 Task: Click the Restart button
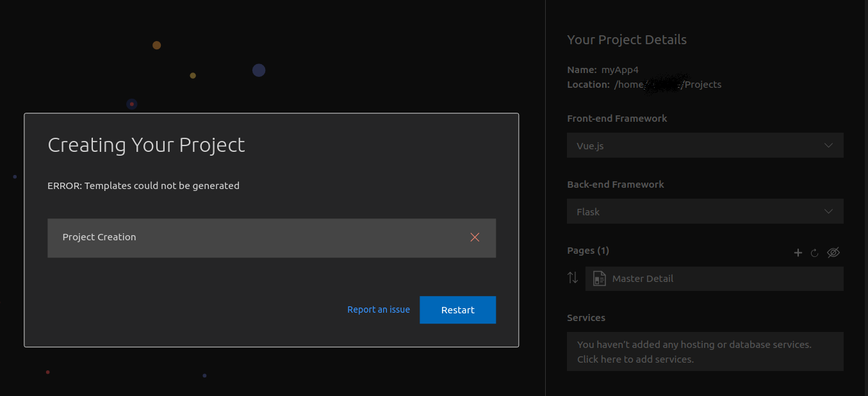[457, 309]
